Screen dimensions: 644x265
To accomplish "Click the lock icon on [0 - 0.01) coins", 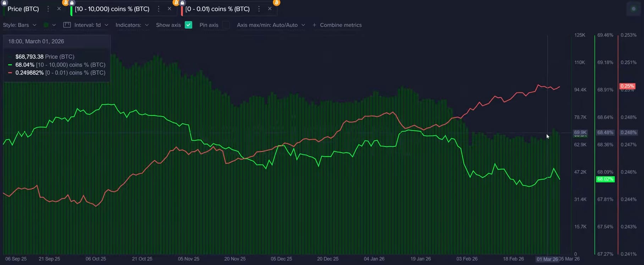I will point(182,3).
